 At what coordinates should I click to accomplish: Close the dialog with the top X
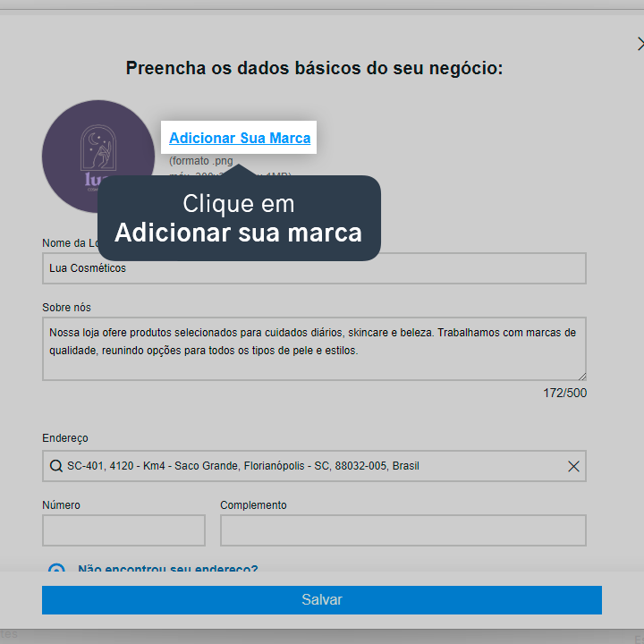640,44
